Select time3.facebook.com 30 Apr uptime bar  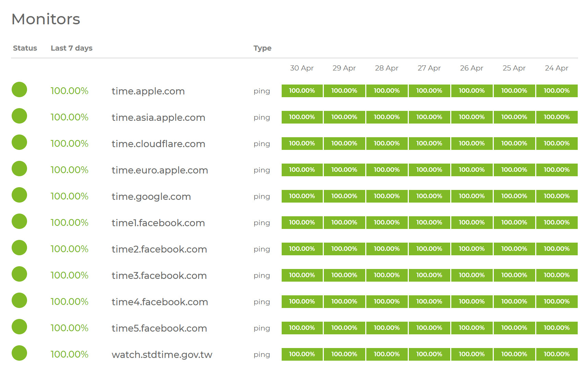pos(302,275)
